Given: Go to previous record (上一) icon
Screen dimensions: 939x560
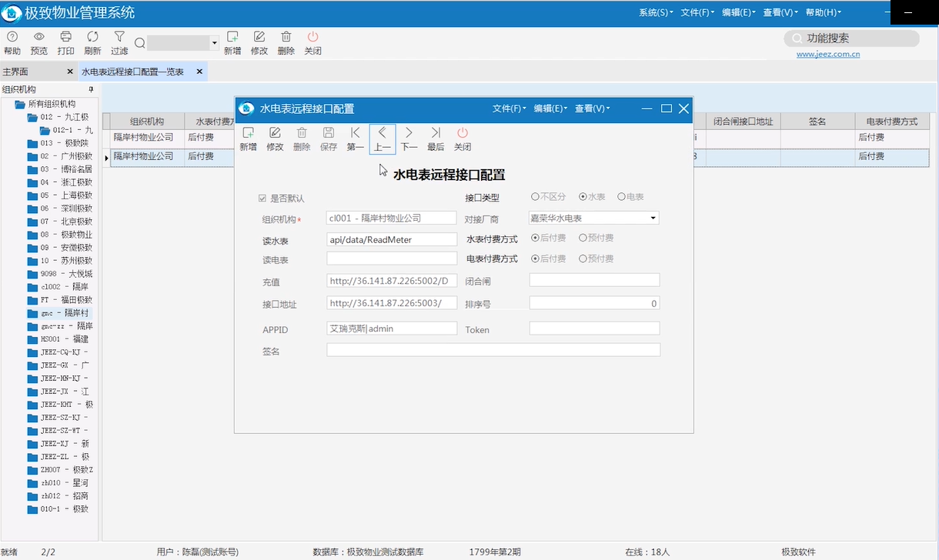Looking at the screenshot, I should pyautogui.click(x=382, y=133).
